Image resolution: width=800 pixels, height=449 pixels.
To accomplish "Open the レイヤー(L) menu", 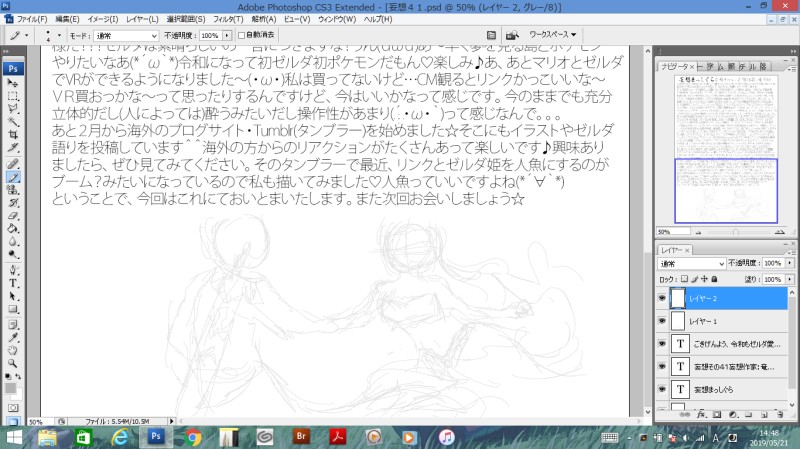I will [x=142, y=19].
